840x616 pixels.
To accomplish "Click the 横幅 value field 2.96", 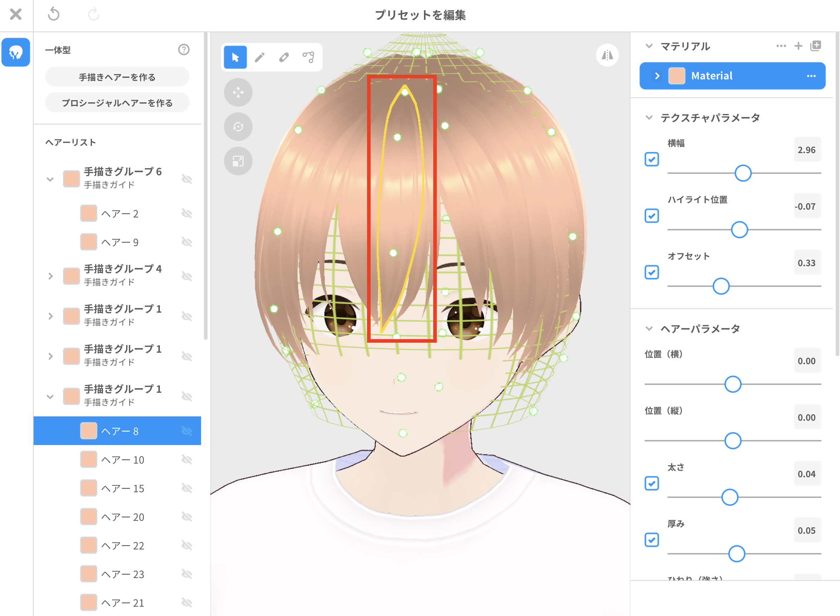I will click(807, 150).
